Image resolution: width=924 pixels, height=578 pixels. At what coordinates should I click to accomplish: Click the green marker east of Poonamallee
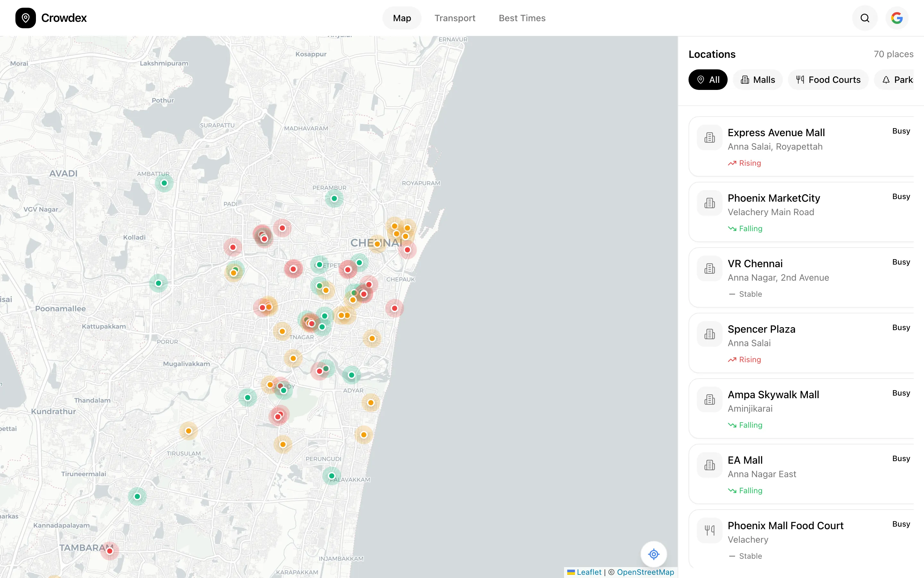pyautogui.click(x=158, y=283)
